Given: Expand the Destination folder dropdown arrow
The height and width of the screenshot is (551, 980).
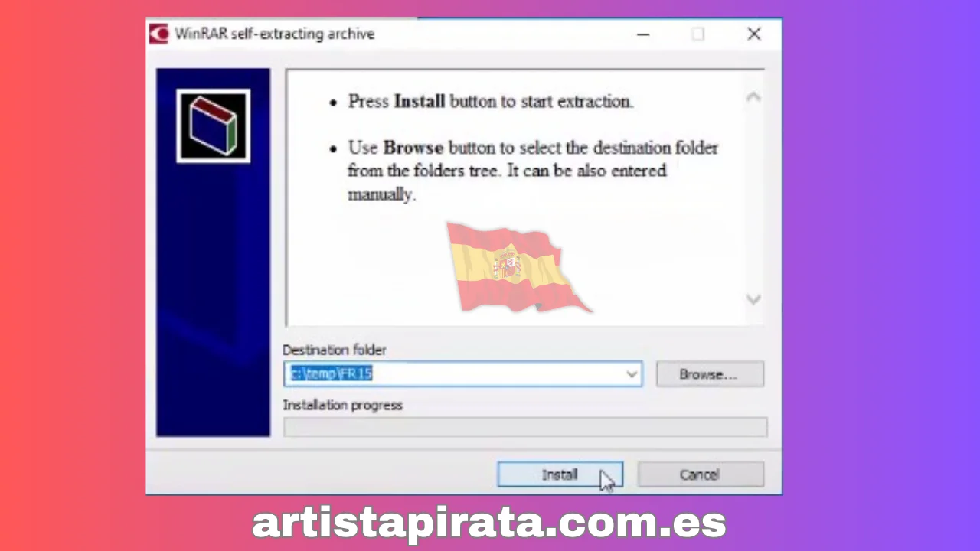Looking at the screenshot, I should click(x=632, y=374).
